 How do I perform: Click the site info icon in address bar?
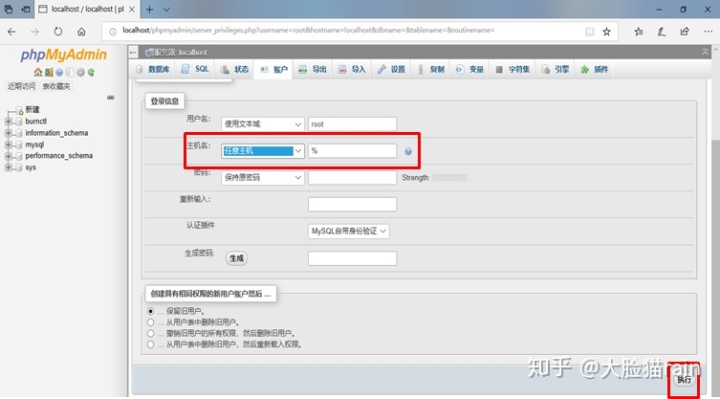coord(112,31)
